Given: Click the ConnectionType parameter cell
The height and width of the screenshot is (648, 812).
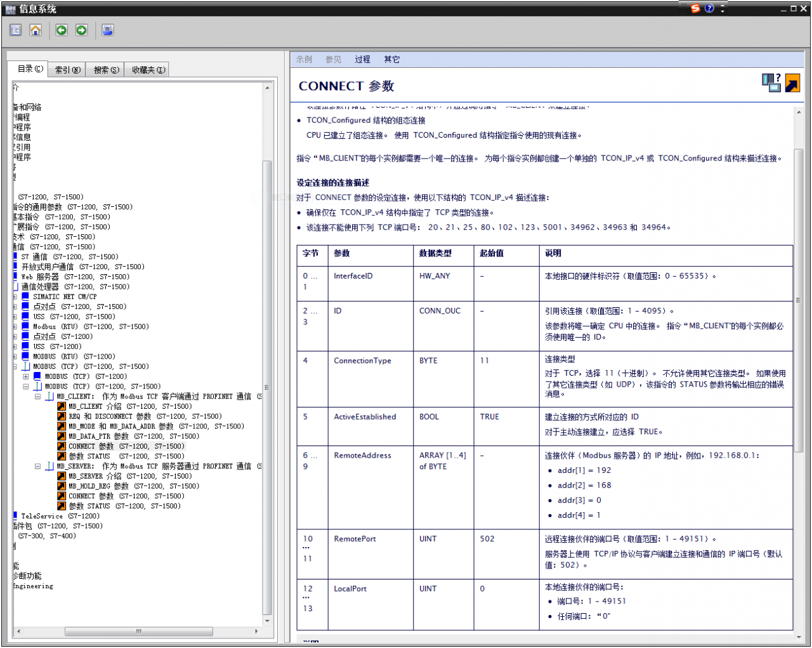Looking at the screenshot, I should coord(371,379).
